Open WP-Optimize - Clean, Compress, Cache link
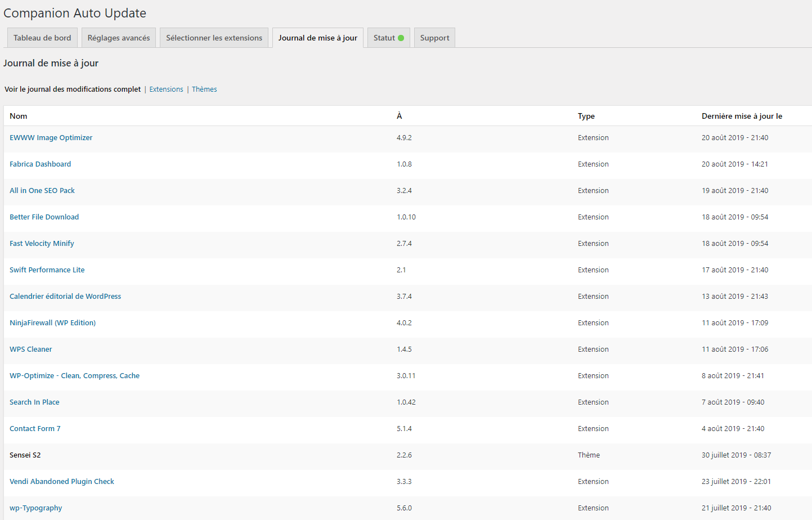This screenshot has height=520, width=812. click(74, 375)
